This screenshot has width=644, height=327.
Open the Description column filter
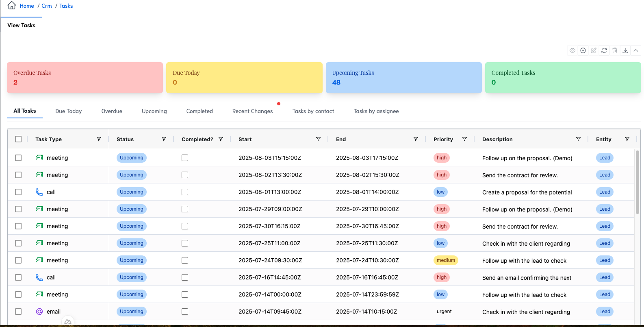pyautogui.click(x=578, y=139)
